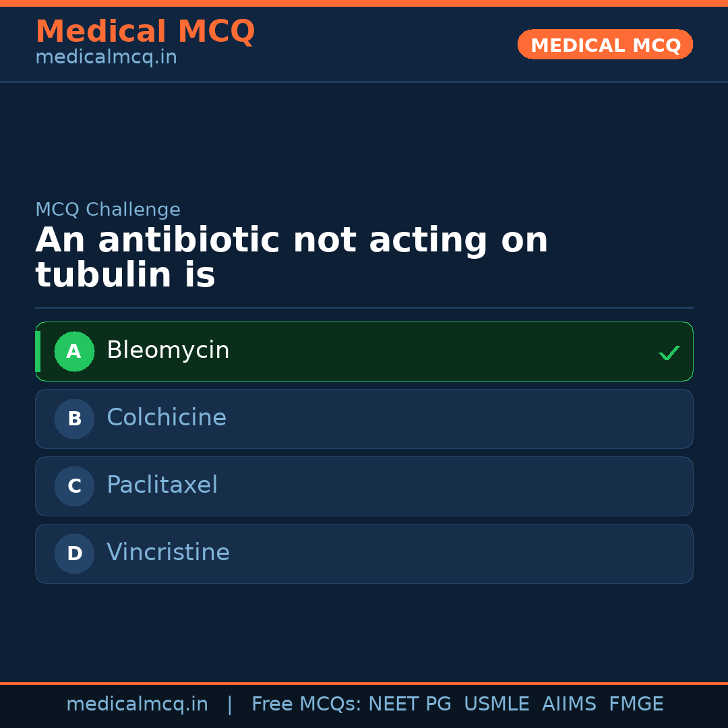Click the MCQ Challenge label
Screen dimensions: 728x728
[108, 210]
